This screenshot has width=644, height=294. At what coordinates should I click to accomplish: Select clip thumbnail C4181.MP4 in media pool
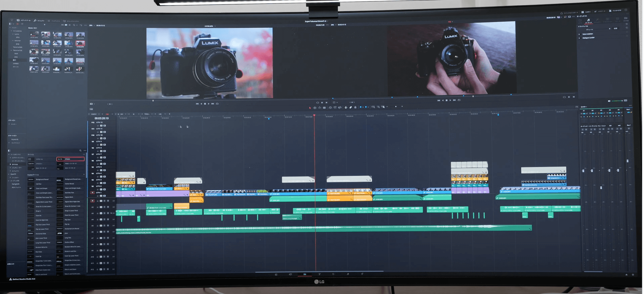pyautogui.click(x=34, y=34)
